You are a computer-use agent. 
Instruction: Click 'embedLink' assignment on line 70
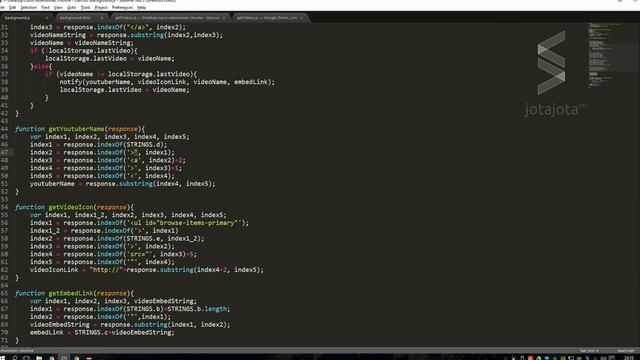[x=47, y=333]
